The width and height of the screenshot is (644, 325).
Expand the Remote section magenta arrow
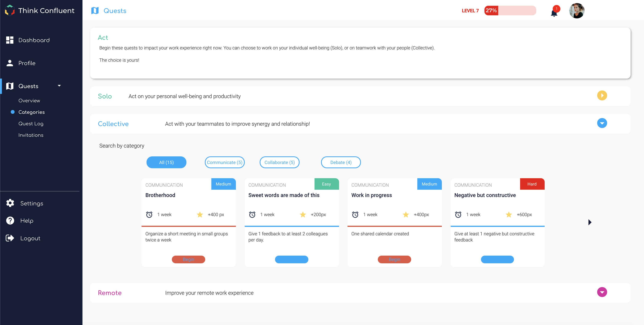click(602, 292)
